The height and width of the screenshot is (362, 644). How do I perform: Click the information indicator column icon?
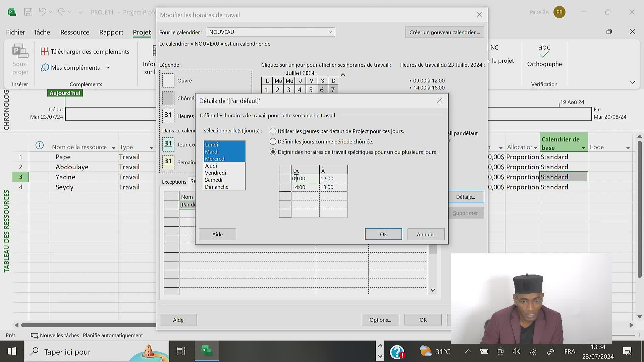(40, 145)
